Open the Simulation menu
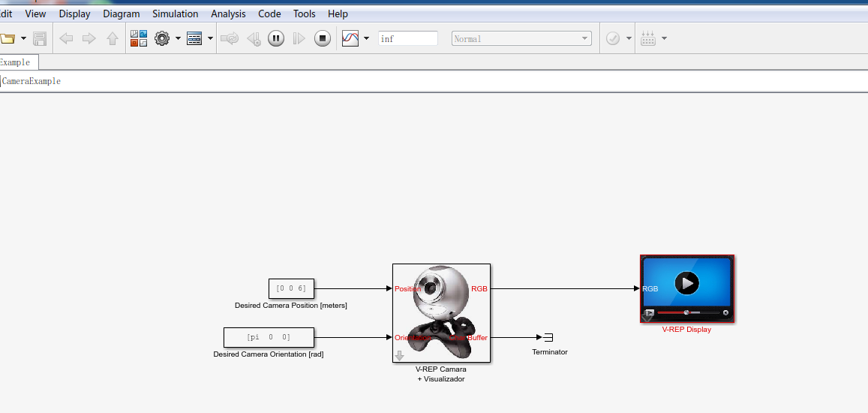This screenshot has height=413, width=868. [x=175, y=14]
